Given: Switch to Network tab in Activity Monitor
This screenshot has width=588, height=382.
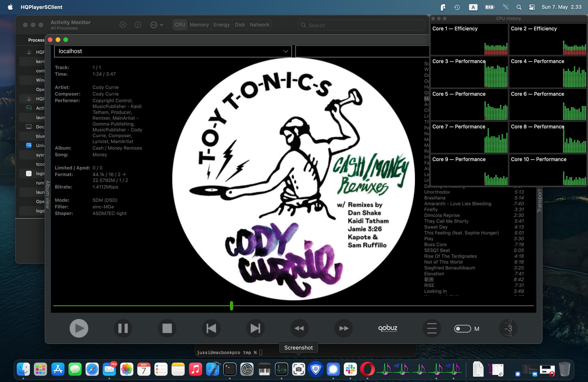Looking at the screenshot, I should [259, 25].
